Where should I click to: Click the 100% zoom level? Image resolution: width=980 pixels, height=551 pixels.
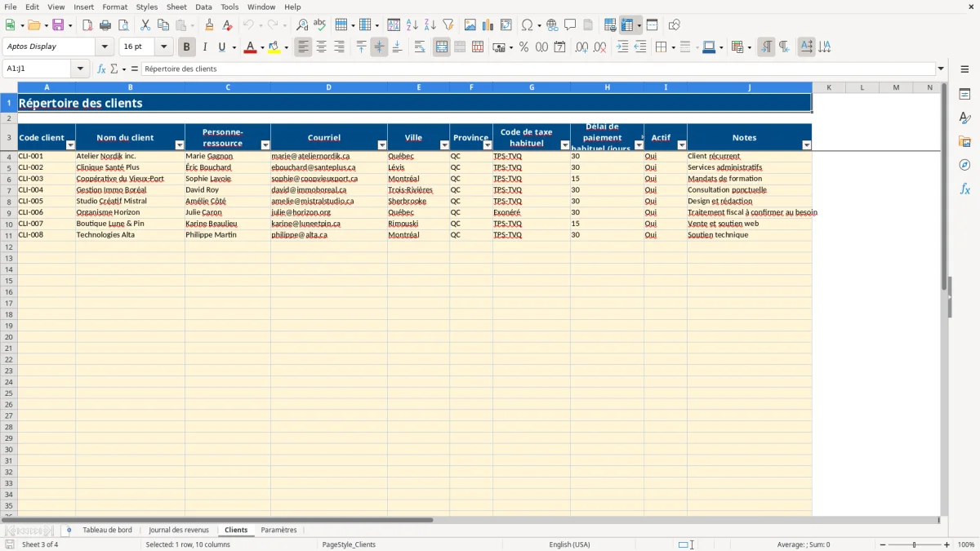coord(966,544)
